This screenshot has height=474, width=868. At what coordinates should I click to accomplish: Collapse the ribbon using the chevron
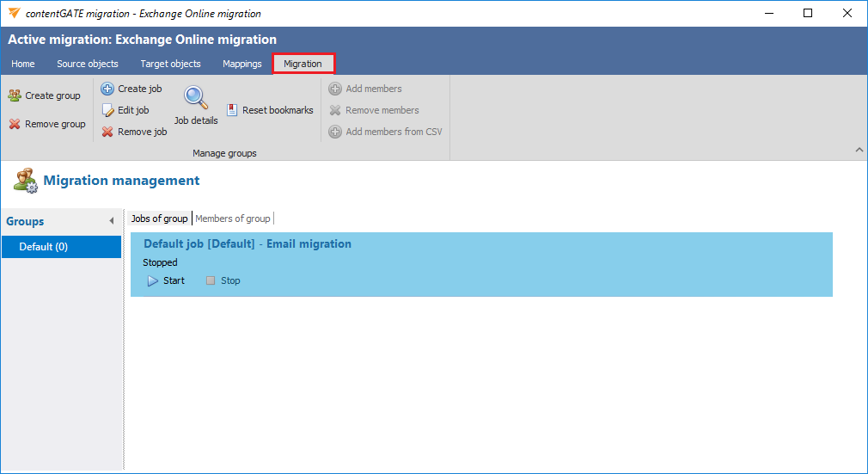(859, 151)
